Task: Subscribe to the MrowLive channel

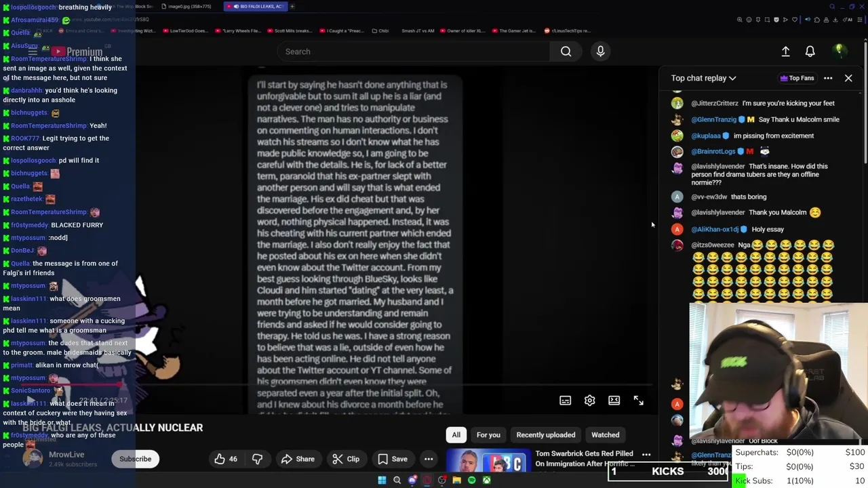Action: (x=136, y=459)
